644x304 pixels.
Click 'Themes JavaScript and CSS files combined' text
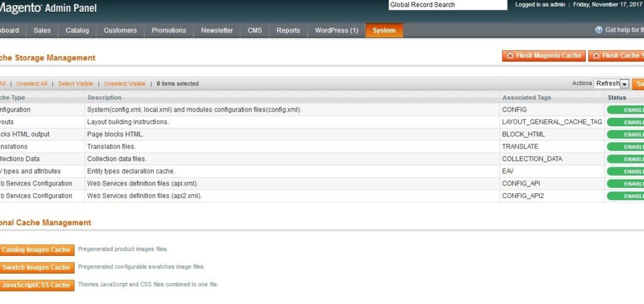pyautogui.click(x=148, y=284)
